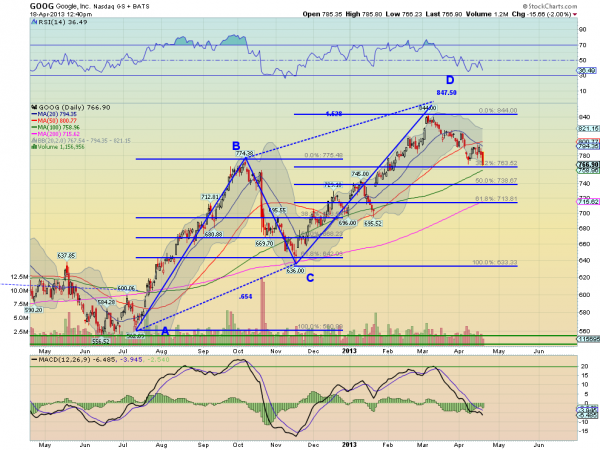Screen dimensions: 600x450
Task: Click the 669.70 price label
Action: pyautogui.click(x=264, y=243)
